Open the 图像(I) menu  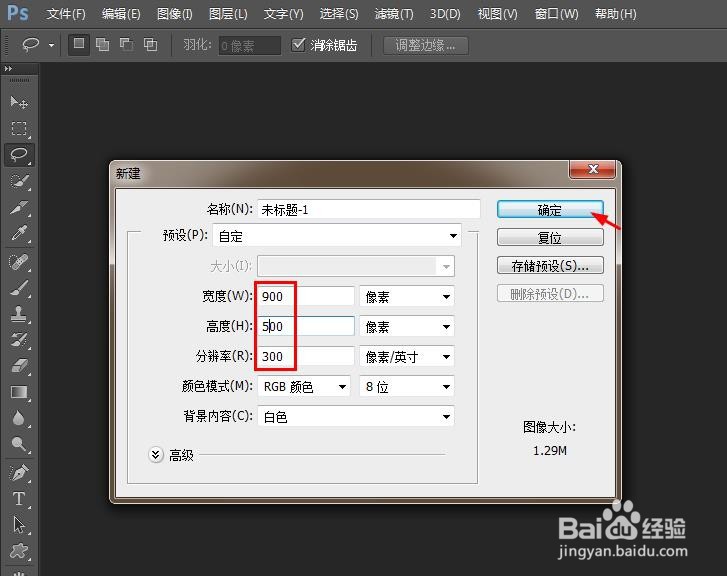coord(175,14)
